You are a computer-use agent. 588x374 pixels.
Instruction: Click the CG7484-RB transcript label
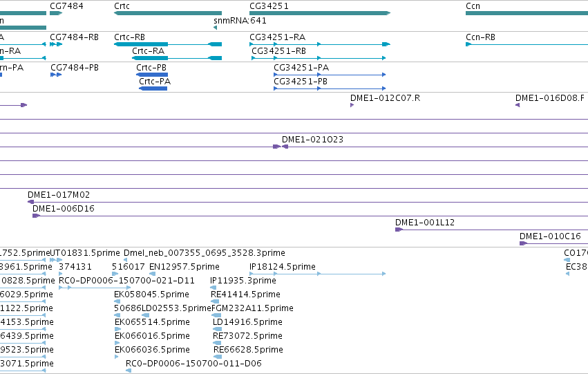(74, 37)
